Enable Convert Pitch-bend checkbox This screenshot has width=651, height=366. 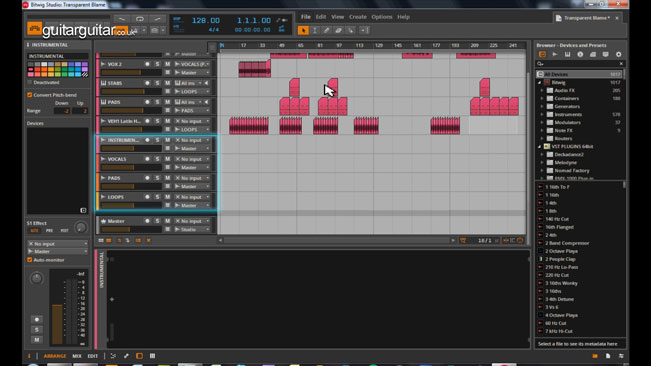click(x=29, y=95)
